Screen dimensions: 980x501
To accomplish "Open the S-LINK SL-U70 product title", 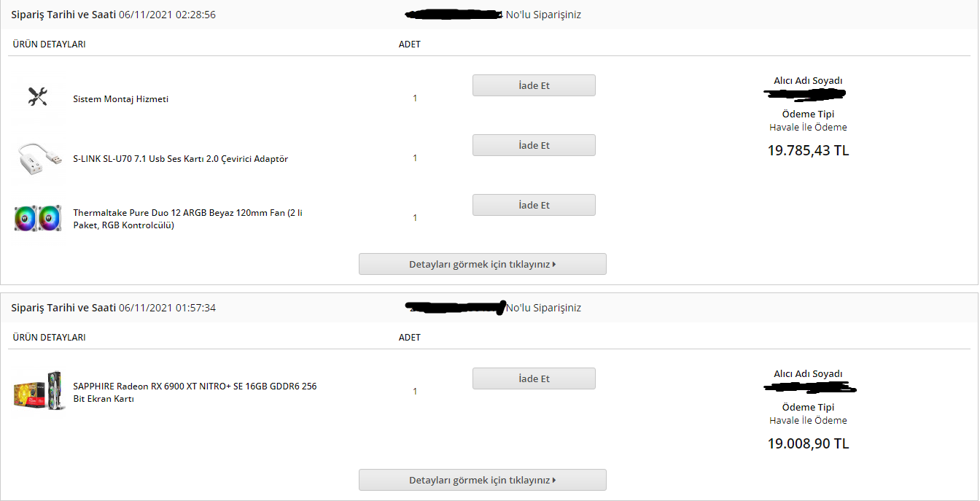I will click(180, 159).
